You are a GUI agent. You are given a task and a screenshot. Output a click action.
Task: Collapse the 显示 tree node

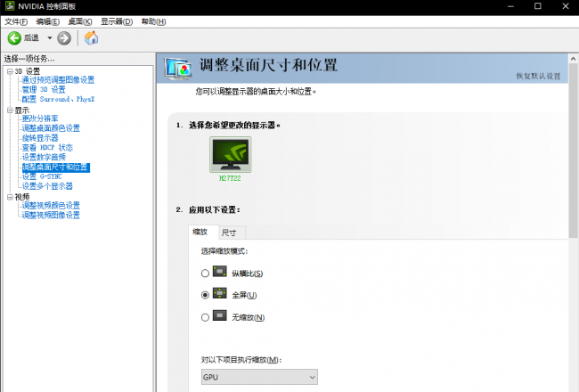(10, 110)
